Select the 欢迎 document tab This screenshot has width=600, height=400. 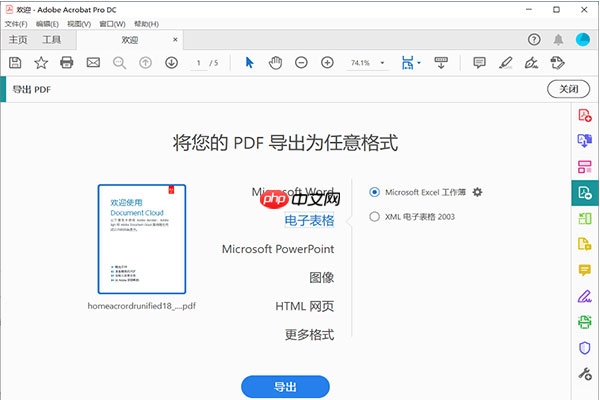point(130,40)
